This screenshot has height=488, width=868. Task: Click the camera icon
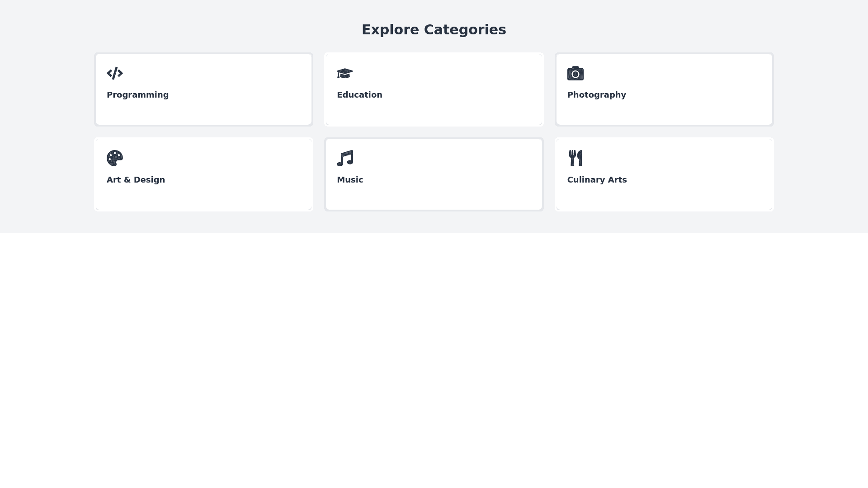pos(575,73)
